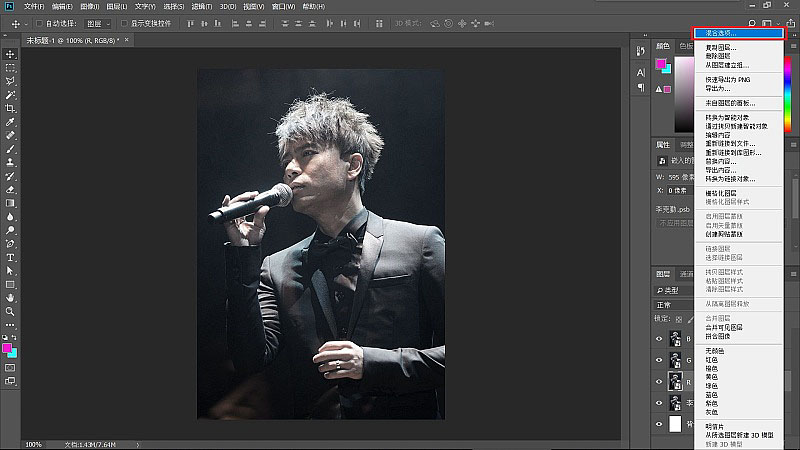This screenshot has height=450, width=800.
Task: Toggle visibility of the white background layer
Action: (659, 424)
